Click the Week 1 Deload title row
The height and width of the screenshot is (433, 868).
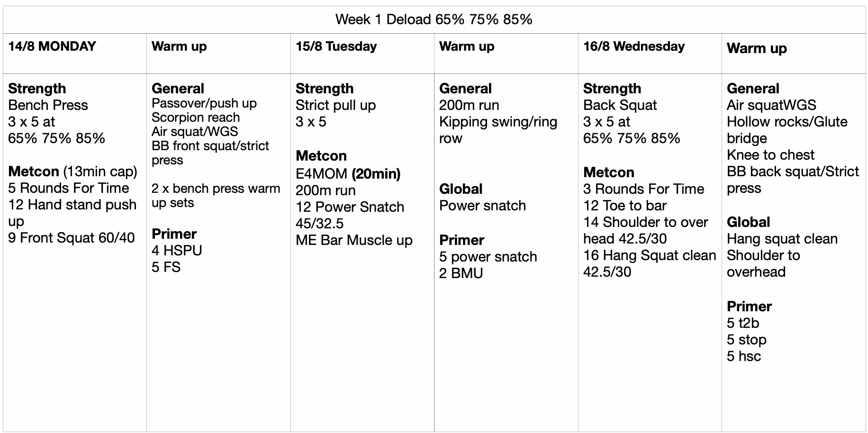(434, 19)
